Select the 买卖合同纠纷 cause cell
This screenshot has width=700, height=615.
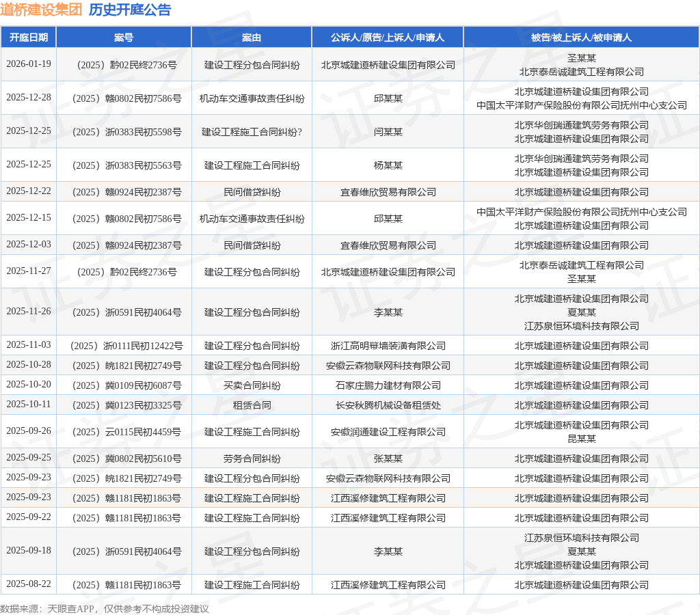tap(252, 385)
